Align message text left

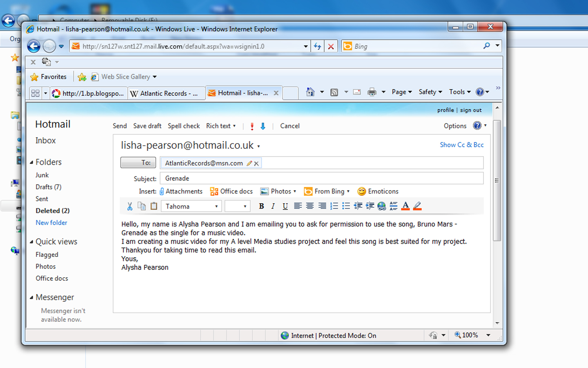coord(298,206)
